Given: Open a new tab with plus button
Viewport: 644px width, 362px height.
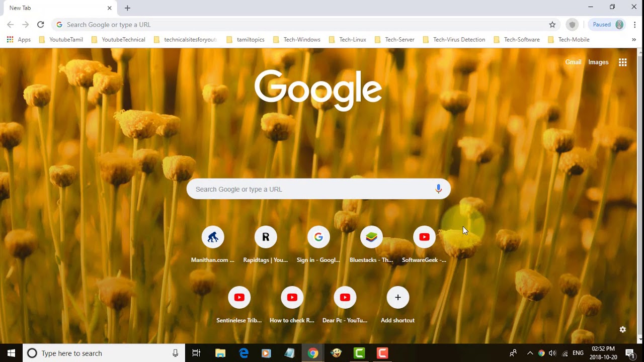Looking at the screenshot, I should tap(127, 8).
